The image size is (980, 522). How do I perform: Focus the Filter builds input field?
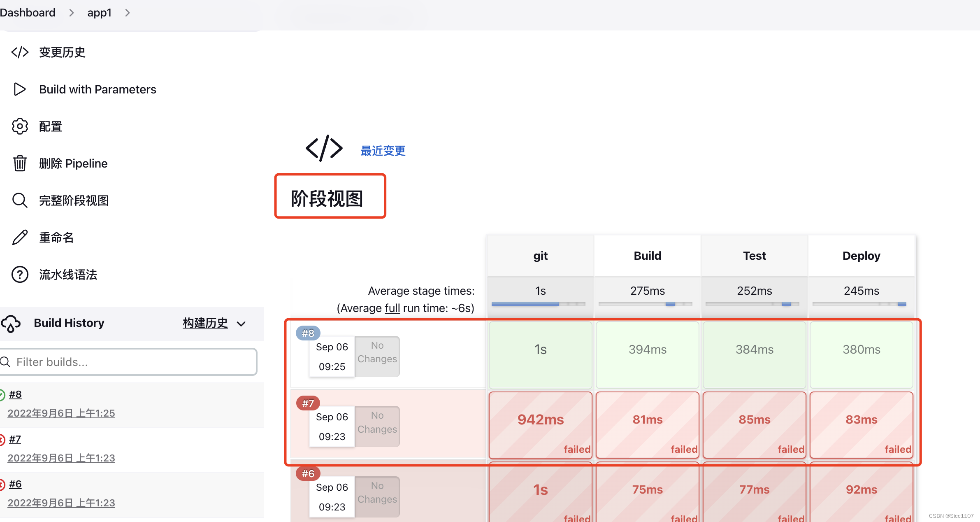coord(128,362)
